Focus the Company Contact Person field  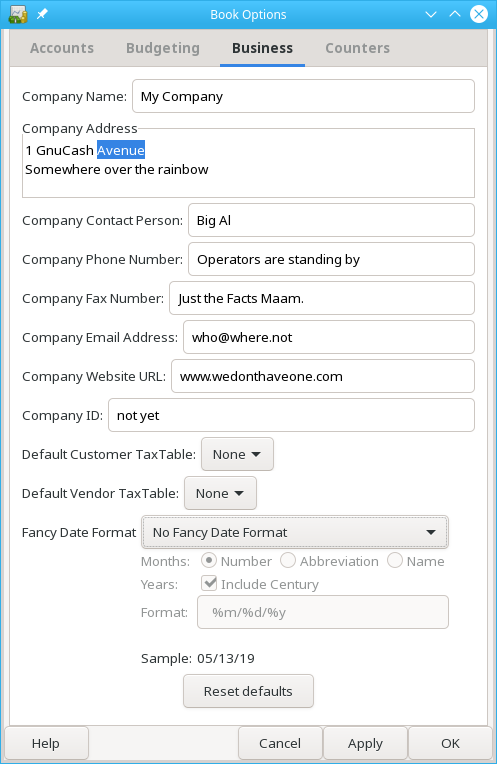(x=331, y=220)
